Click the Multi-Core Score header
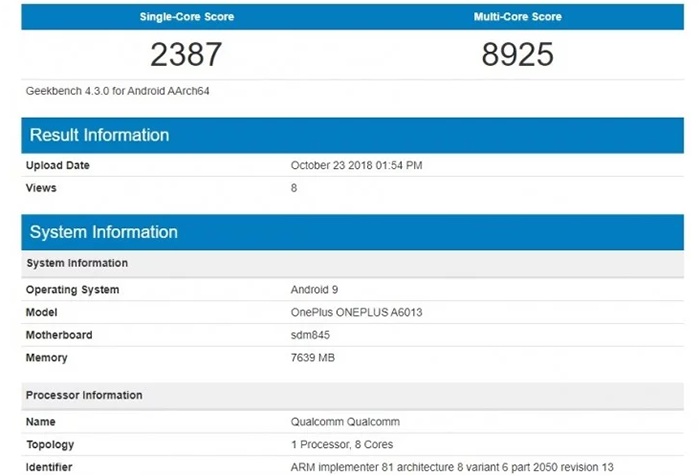The height and width of the screenshot is (475, 700). [517, 17]
